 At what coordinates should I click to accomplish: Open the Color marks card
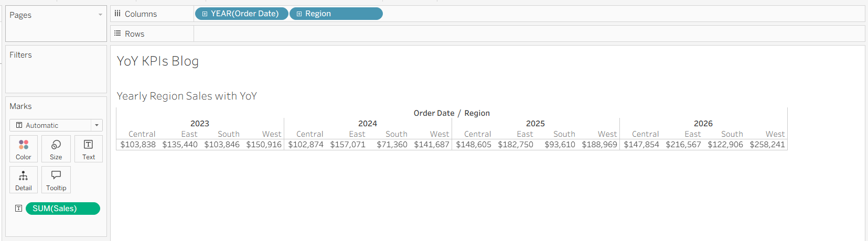24,149
